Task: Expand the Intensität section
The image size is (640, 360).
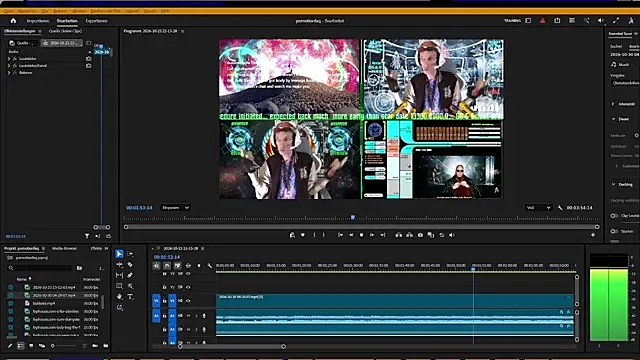Action: click(x=613, y=104)
